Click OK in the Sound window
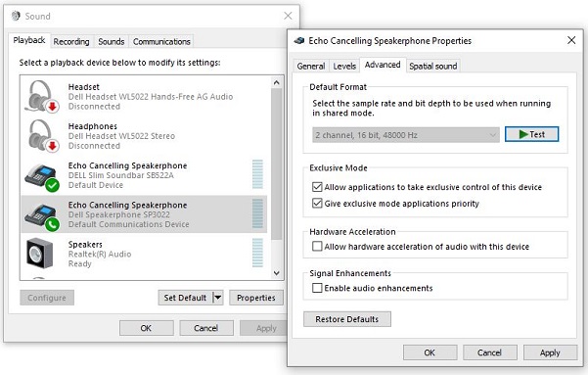This screenshot has height=375, width=588. [x=146, y=328]
